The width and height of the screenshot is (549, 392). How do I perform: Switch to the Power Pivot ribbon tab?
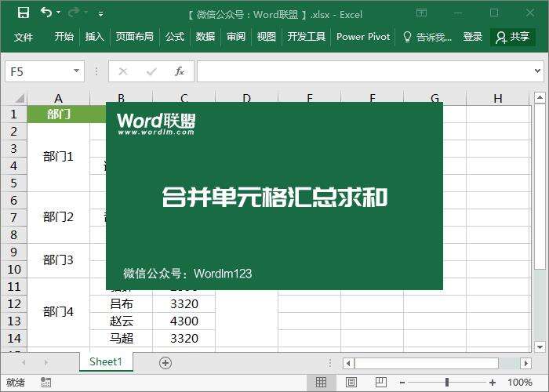click(x=363, y=36)
